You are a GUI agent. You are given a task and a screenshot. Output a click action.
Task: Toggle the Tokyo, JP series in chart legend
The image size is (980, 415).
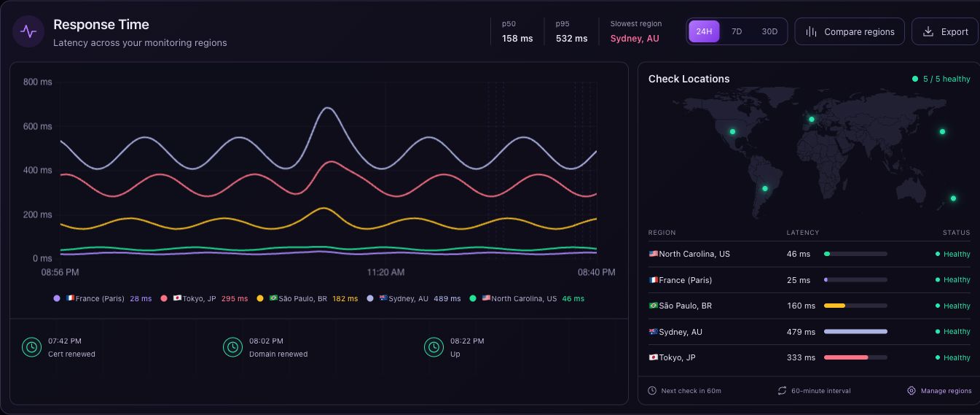pyautogui.click(x=204, y=298)
